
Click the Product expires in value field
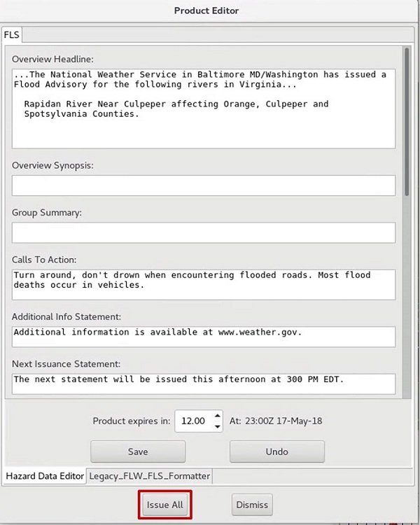(194, 421)
